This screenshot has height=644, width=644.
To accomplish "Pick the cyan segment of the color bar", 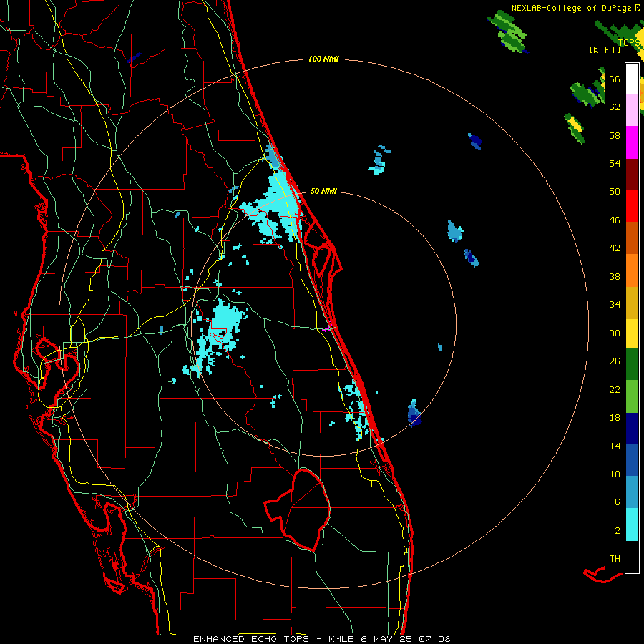I will coord(632,525).
